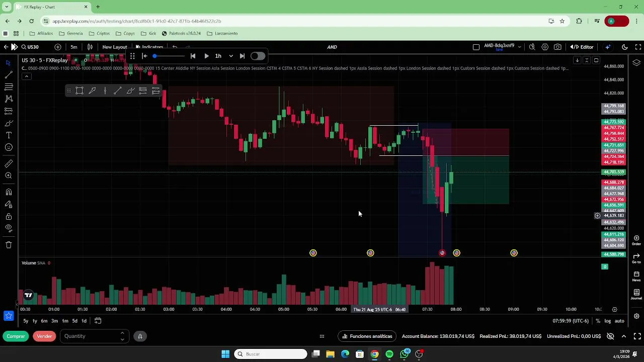Open the News panel

[636, 276]
